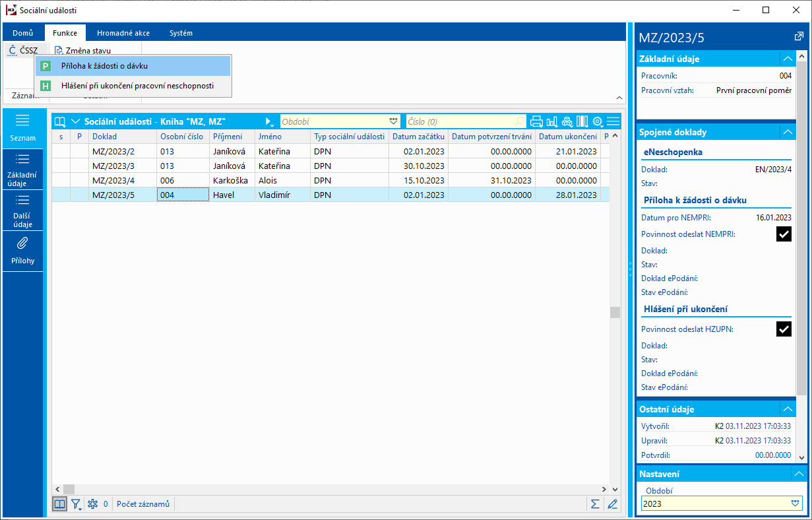The image size is (812, 520).
Task: Sort by the Typ sociální události header
Action: point(350,137)
